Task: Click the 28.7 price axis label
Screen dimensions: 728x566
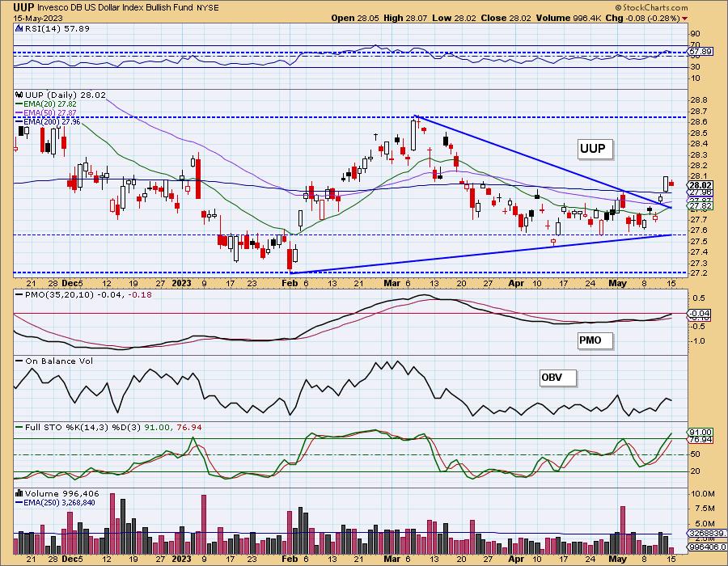Action: [x=698, y=111]
